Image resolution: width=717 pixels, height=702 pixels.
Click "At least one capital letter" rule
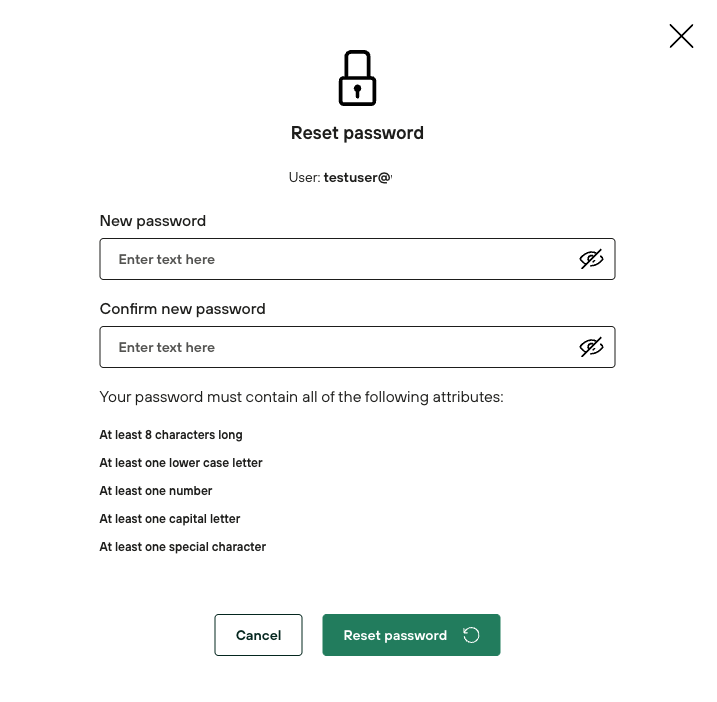[x=170, y=519]
